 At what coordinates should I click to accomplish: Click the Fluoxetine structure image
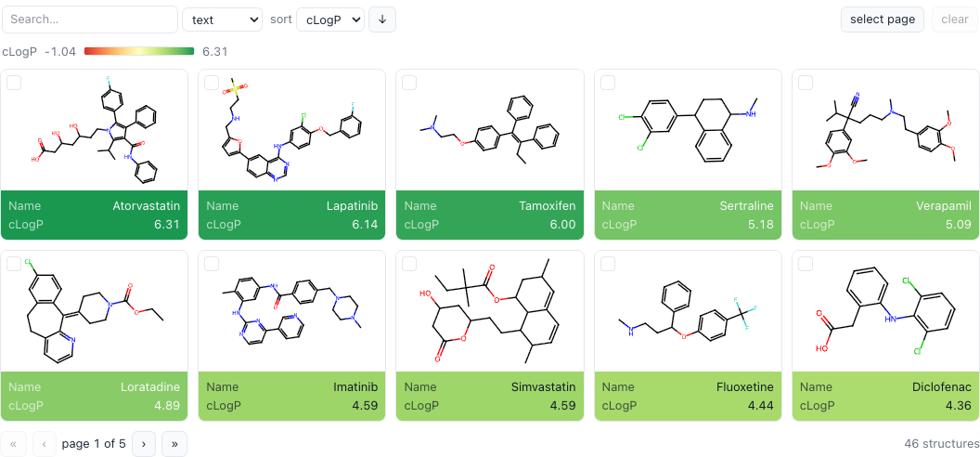pos(688,311)
